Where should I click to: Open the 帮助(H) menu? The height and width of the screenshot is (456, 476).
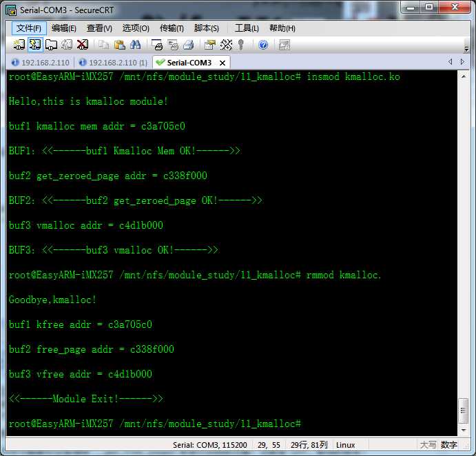coord(282,28)
